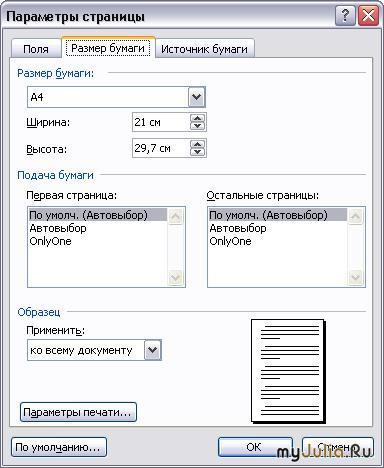Confirm with the OK button
This screenshot has height=468, width=384.
(255, 447)
